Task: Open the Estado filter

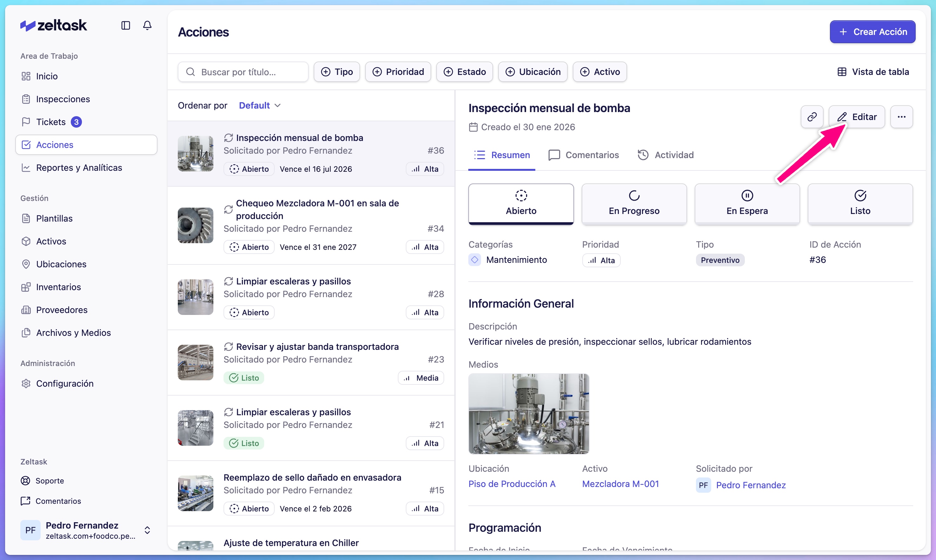Action: tap(465, 72)
